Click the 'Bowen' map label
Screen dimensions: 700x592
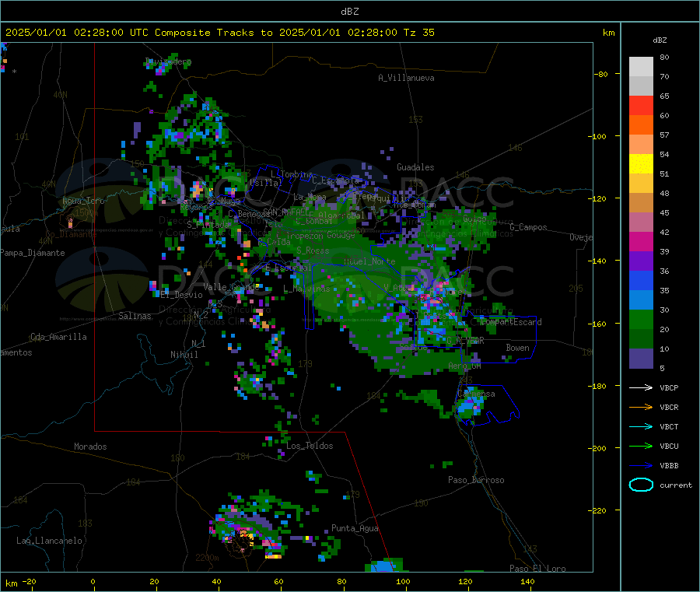click(x=517, y=348)
